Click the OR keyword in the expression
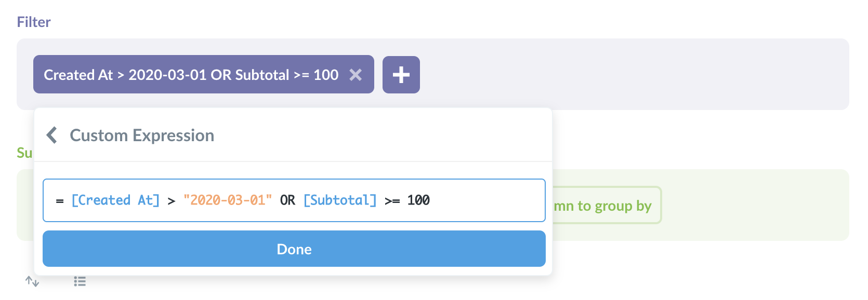Viewport: 868px width, 300px height. click(287, 200)
